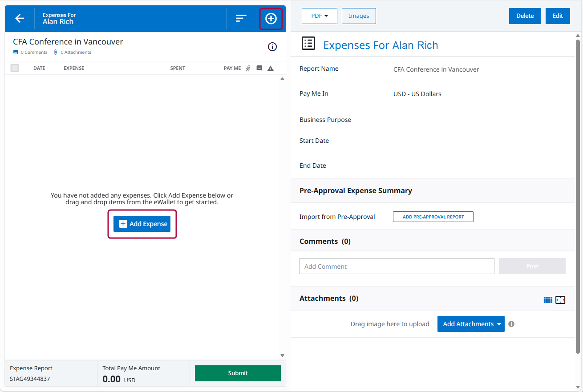Click the comment column header icon

pos(259,68)
